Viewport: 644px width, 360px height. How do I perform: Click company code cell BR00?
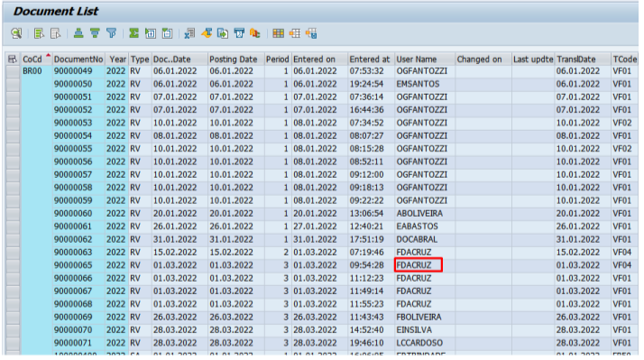click(x=32, y=71)
